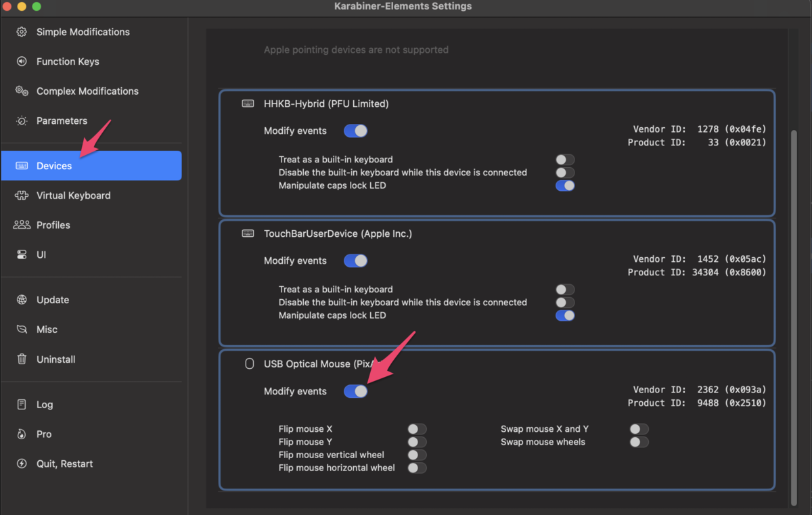Click HHKB Product ID 33 (0x0021)
This screenshot has height=515, width=812.
(697, 142)
